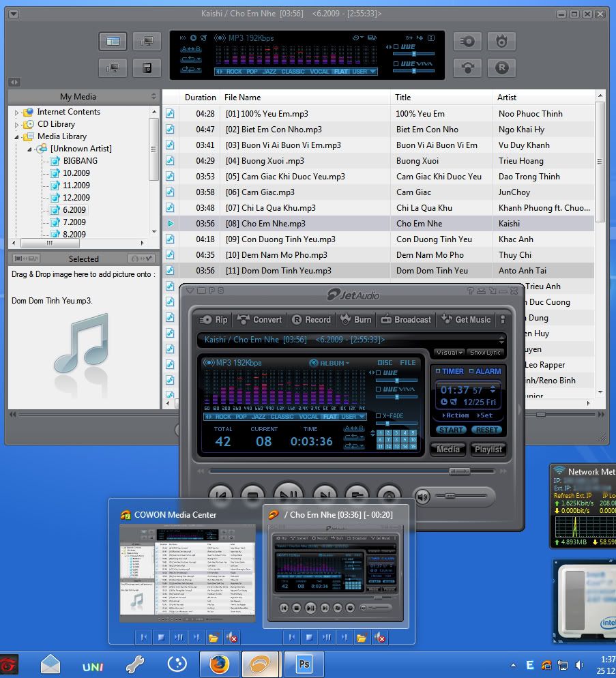Expand the CD Library tree node
The height and width of the screenshot is (678, 616).
(x=16, y=125)
